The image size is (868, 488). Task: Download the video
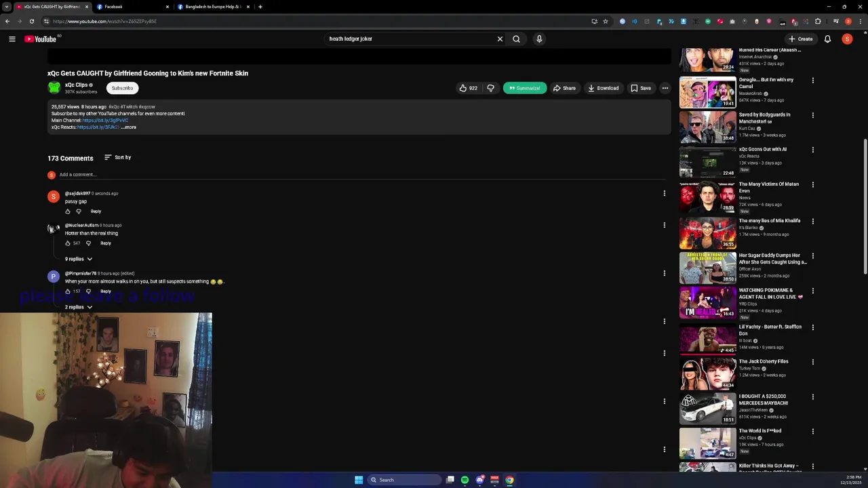tap(604, 88)
